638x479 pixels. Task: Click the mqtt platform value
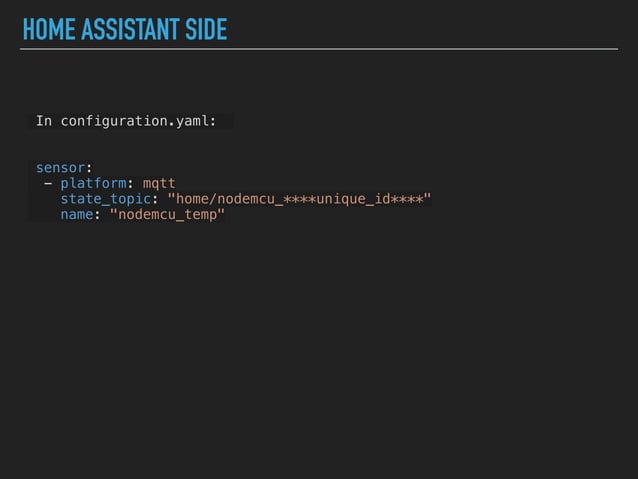coord(159,183)
